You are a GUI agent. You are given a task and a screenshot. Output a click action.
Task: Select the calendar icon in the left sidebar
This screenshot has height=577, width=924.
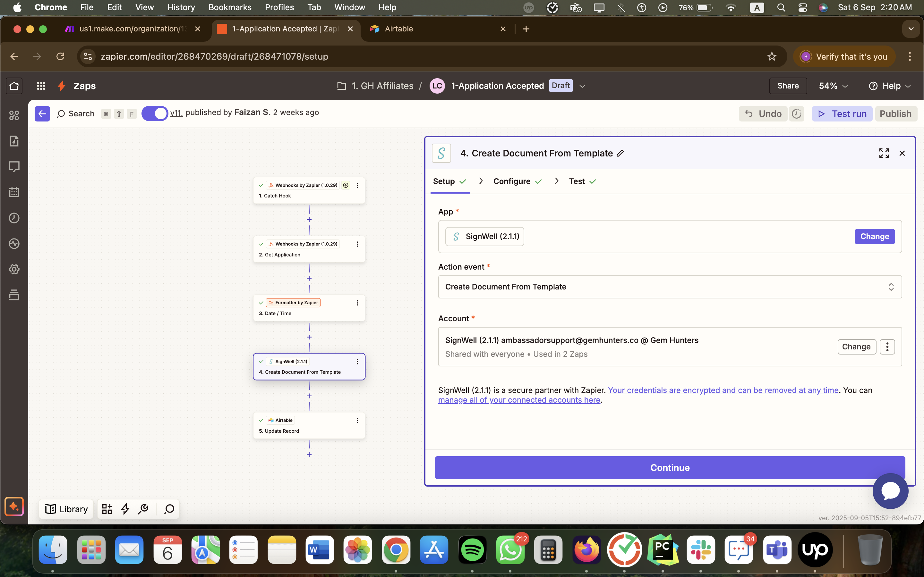click(x=14, y=192)
